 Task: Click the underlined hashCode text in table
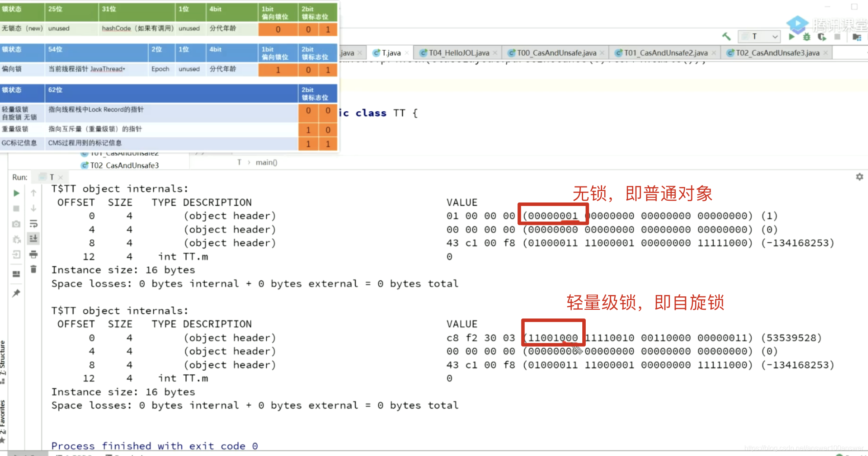coord(116,29)
